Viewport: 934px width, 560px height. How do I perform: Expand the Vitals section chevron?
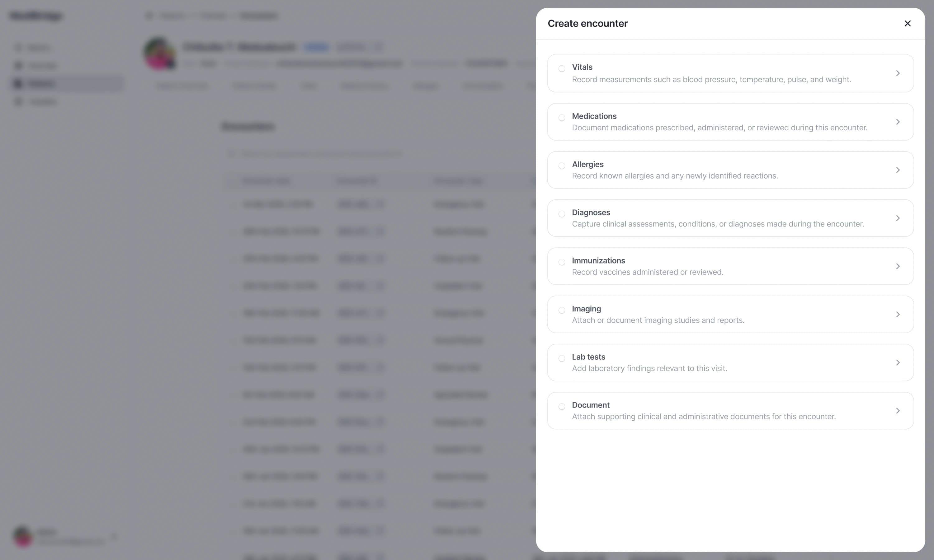[x=898, y=73]
